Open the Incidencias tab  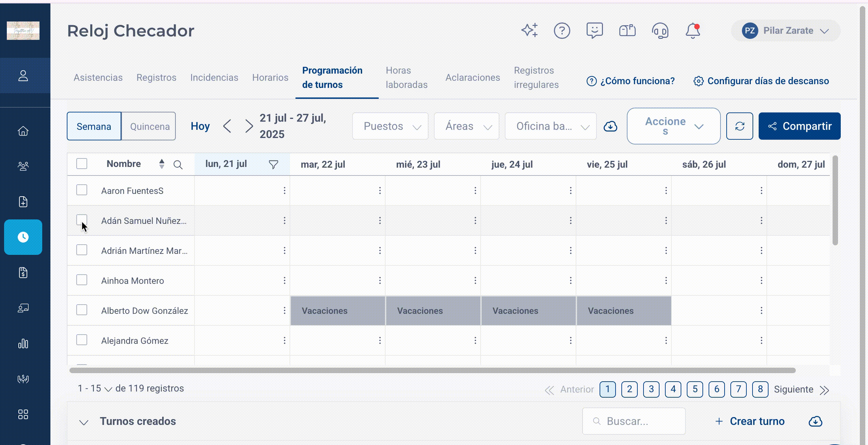pyautogui.click(x=214, y=77)
